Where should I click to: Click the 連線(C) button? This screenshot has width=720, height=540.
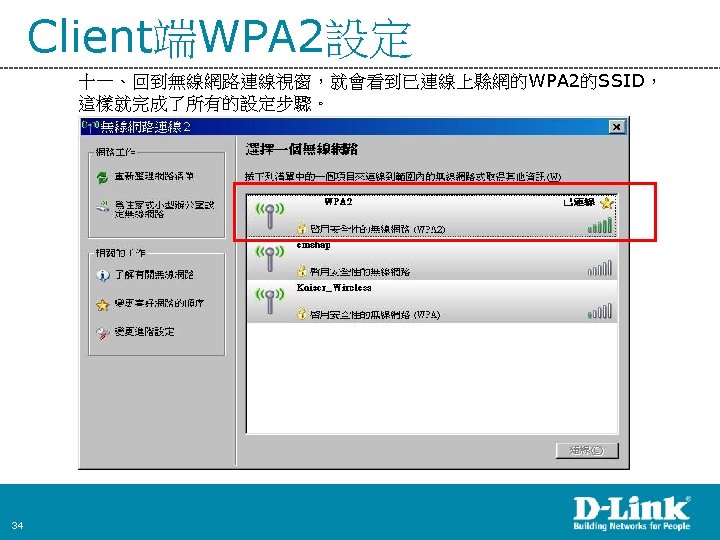[587, 450]
